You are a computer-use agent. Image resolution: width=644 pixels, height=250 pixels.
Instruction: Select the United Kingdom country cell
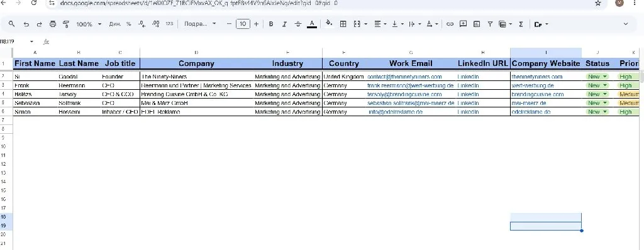pyautogui.click(x=344, y=77)
